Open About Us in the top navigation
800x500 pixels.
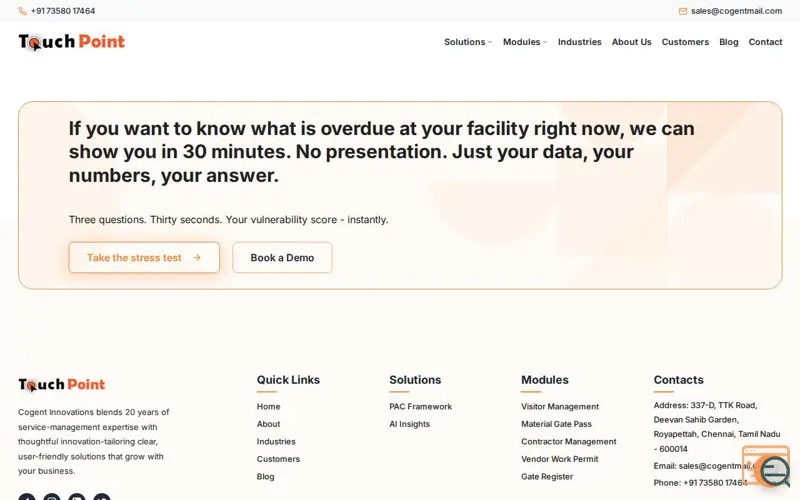click(632, 42)
